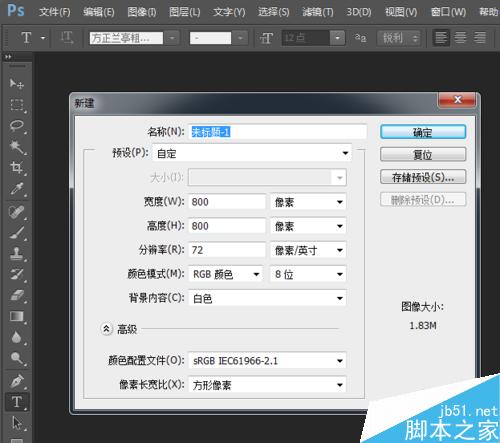Click the 宽度 width input field
Image resolution: width=500 pixels, height=443 pixels.
(x=227, y=202)
